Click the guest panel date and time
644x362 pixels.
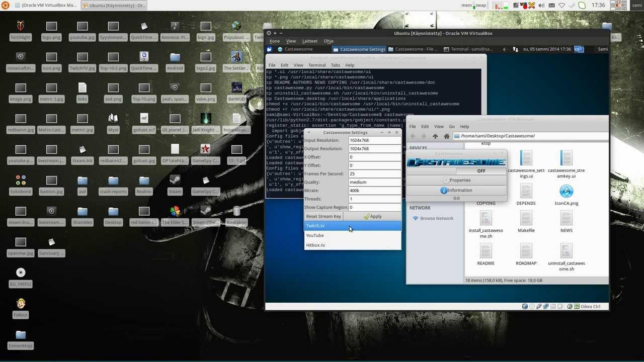coord(547,49)
